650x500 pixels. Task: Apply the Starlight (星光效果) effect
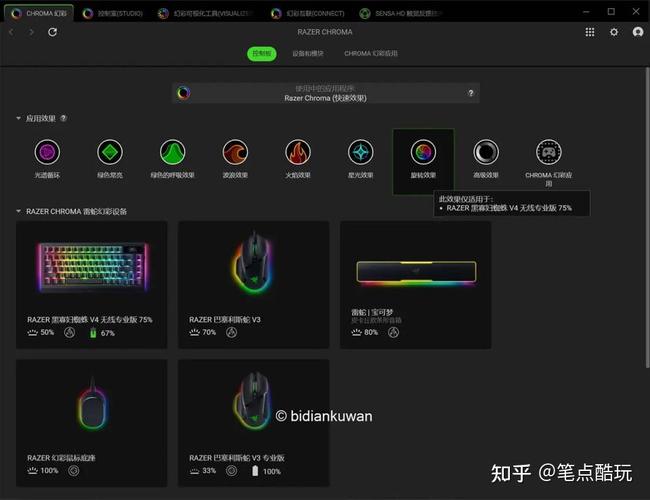pos(361,152)
